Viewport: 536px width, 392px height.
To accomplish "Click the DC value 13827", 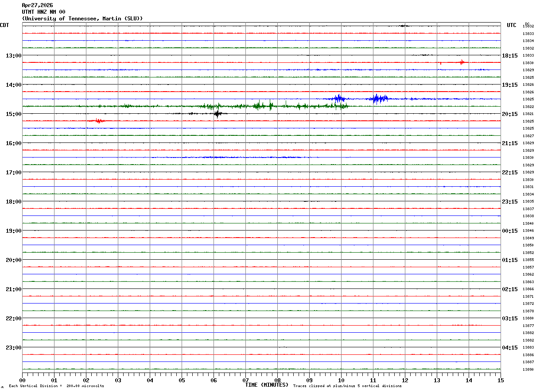I will tap(528, 136).
